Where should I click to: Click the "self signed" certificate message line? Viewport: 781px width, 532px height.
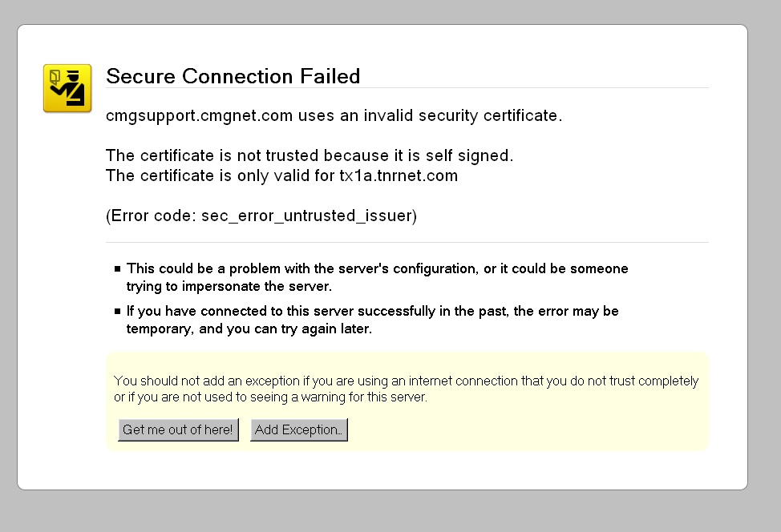coord(309,155)
